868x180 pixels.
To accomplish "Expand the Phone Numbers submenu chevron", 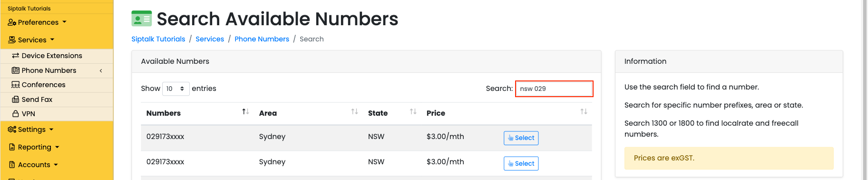I will tap(101, 70).
